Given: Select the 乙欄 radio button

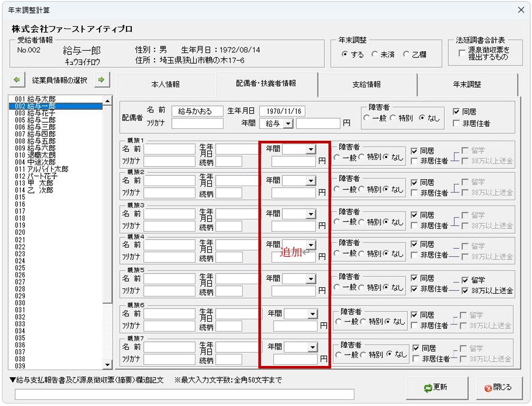Looking at the screenshot, I should [405, 54].
